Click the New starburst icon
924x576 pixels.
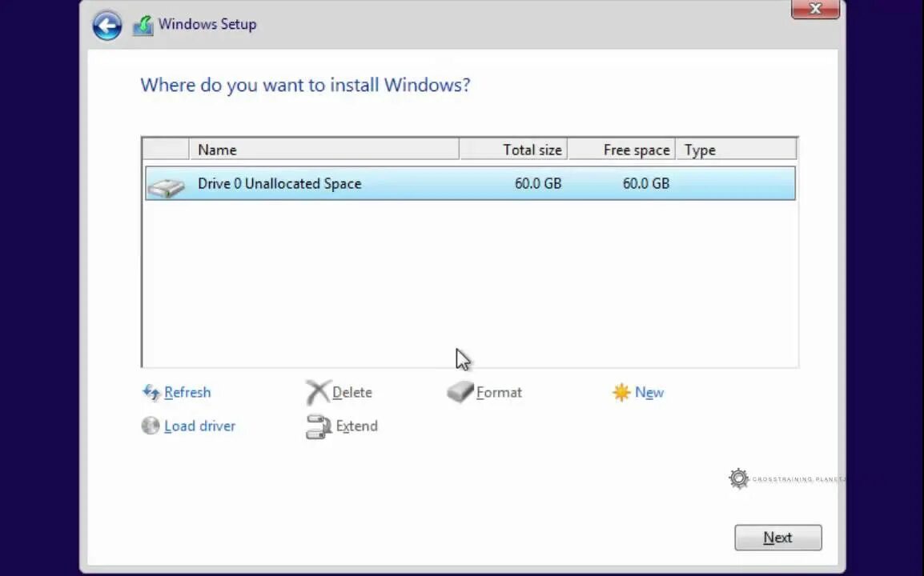[621, 392]
